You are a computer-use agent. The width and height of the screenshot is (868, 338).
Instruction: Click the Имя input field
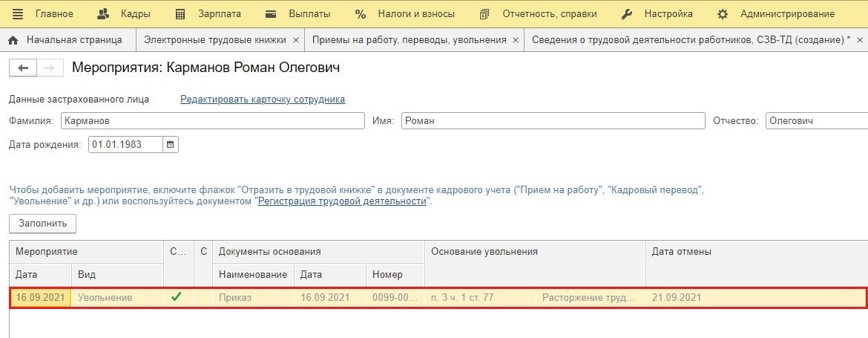pos(553,121)
